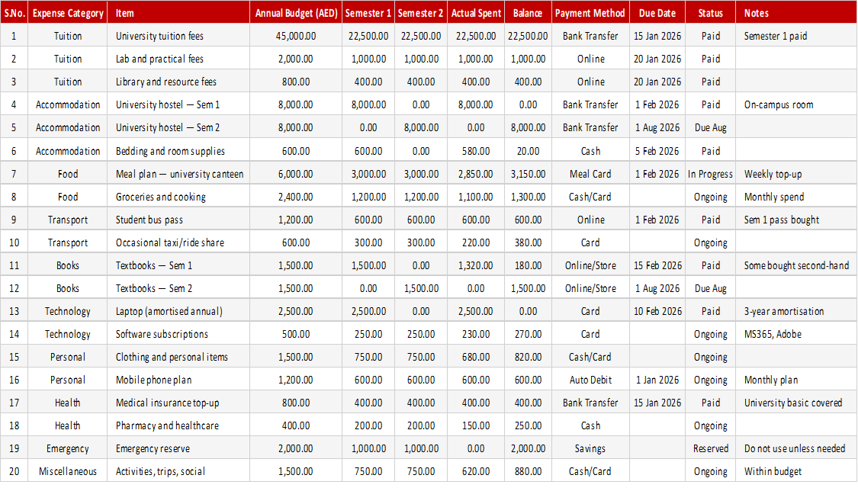Select the Savings payment method

point(590,449)
